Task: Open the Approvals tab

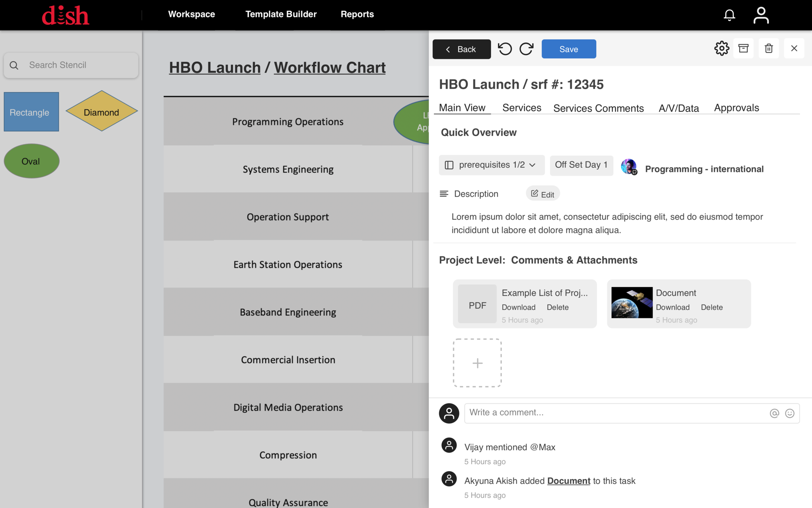Action: [736, 108]
